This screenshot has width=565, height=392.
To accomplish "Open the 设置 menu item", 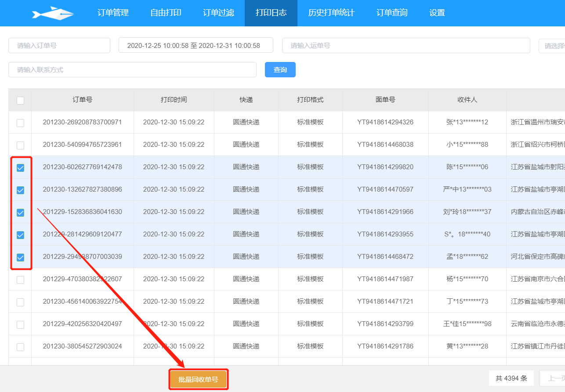I will [x=437, y=13].
